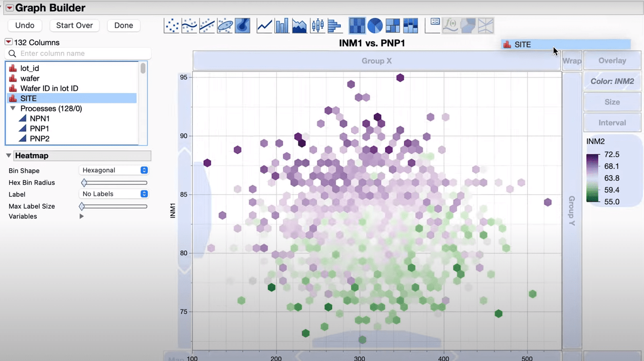Open the Bin Shape Hexagonal dropdown
This screenshot has height=361, width=644.
[x=114, y=170]
